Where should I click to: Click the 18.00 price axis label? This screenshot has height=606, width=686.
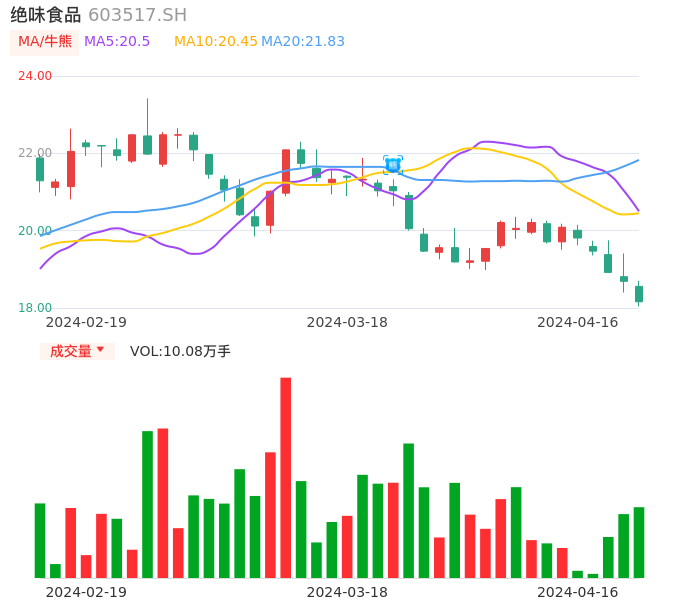click(x=35, y=308)
